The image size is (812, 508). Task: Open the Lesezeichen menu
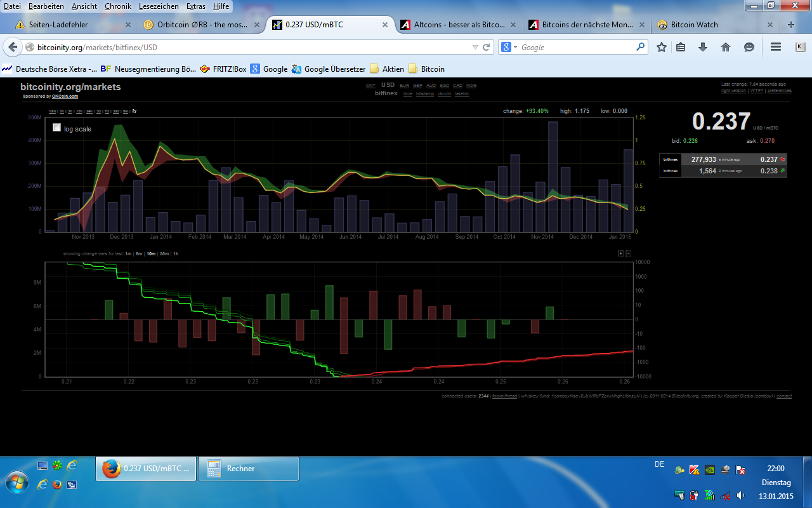pyautogui.click(x=159, y=6)
